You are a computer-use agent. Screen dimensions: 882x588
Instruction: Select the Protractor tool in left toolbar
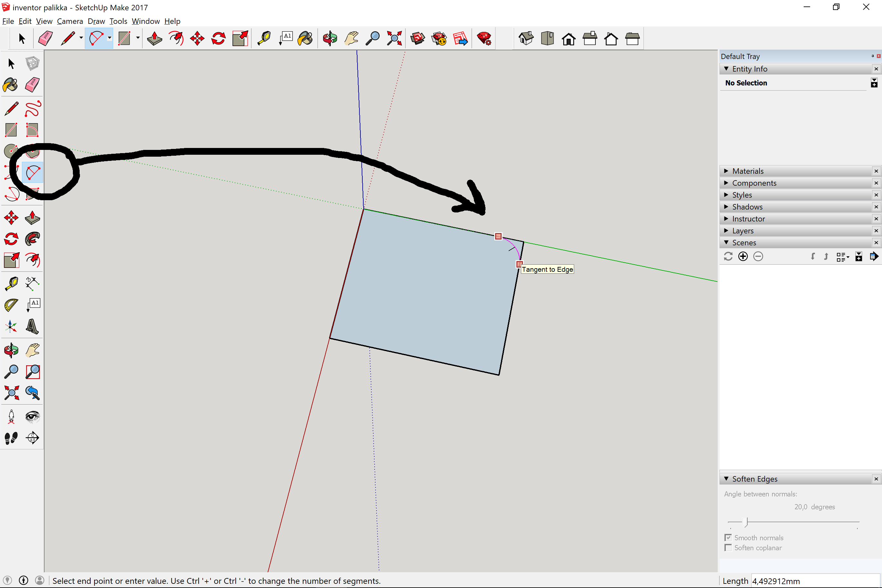(x=11, y=305)
